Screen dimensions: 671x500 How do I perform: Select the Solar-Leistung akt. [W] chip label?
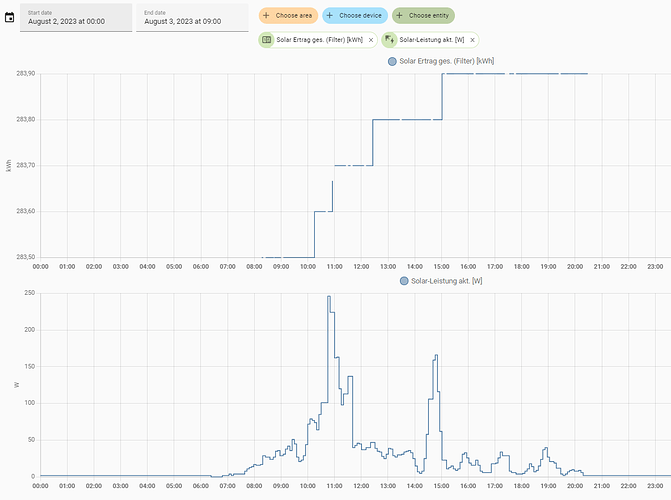[x=432, y=40]
